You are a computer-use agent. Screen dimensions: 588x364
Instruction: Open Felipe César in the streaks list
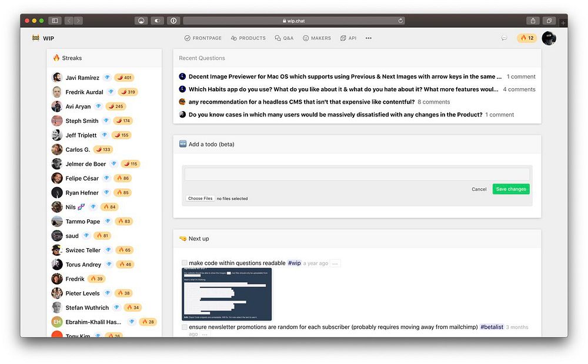(x=82, y=178)
